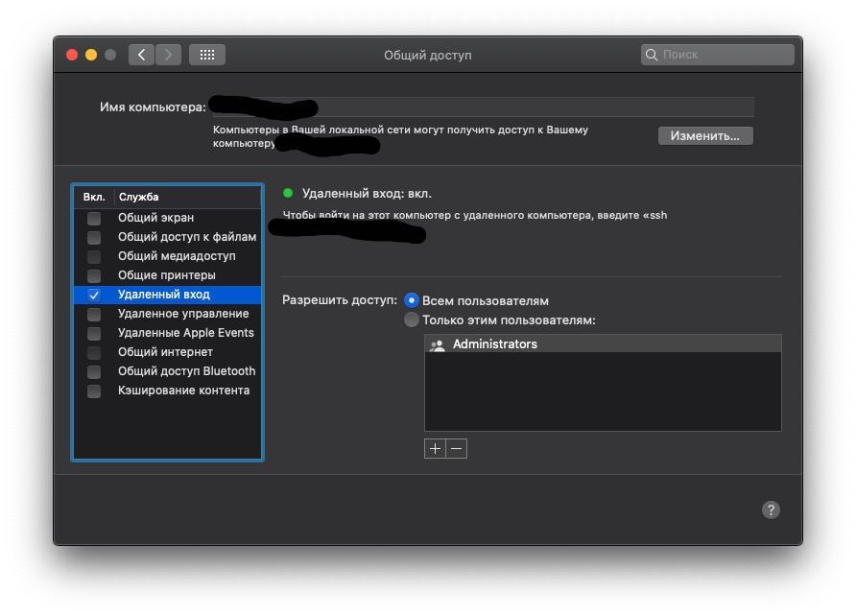
Task: Click the Изменить... button
Action: point(705,136)
